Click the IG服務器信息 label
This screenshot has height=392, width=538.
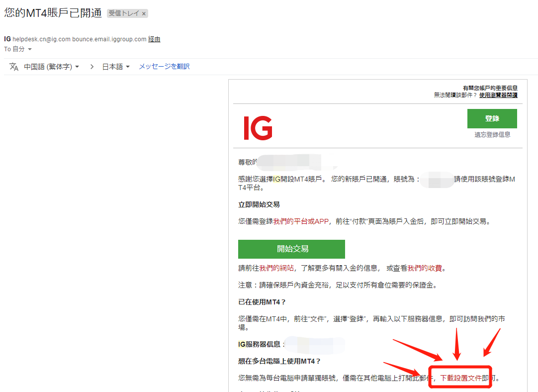(x=261, y=344)
